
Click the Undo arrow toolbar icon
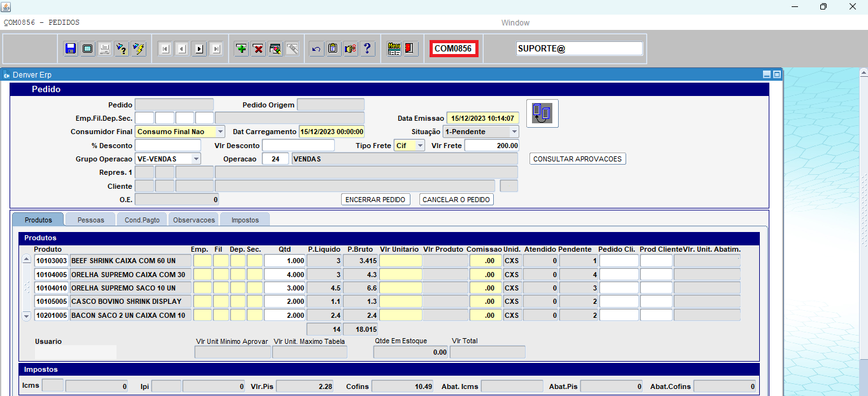click(316, 49)
